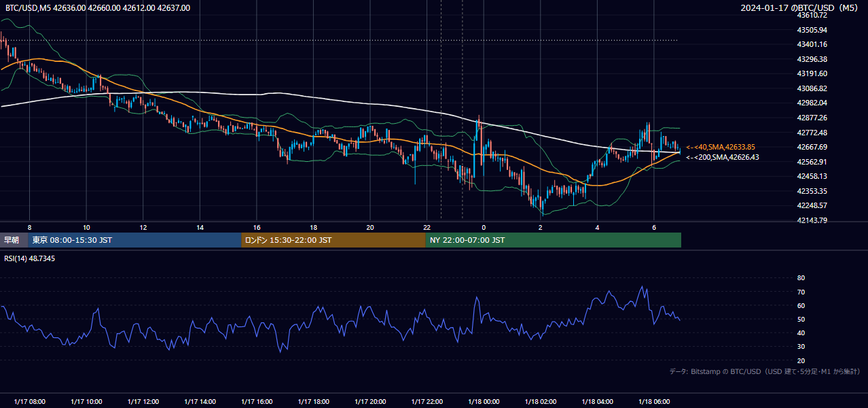
Task: Click the 70 level on RSI scale
Action: tap(801, 292)
